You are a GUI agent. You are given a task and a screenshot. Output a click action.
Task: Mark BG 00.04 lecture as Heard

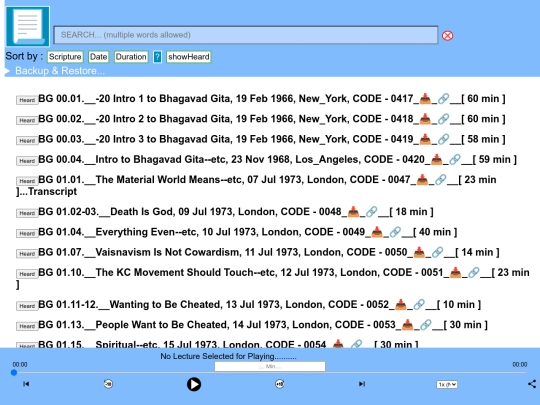[x=27, y=161]
